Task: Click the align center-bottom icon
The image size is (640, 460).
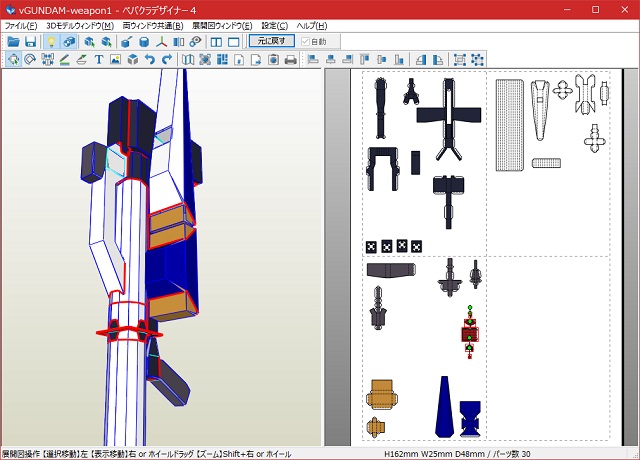Action: 331,60
